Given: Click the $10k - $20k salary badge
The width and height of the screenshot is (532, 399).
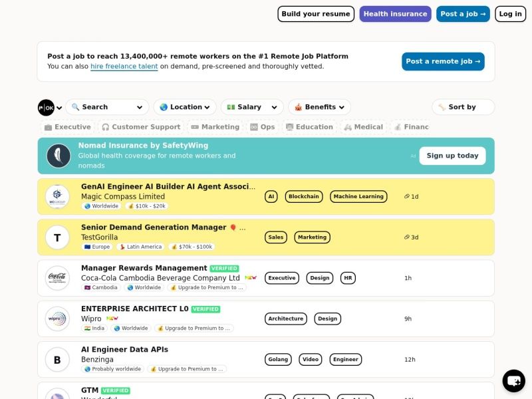Looking at the screenshot, I should [147, 206].
